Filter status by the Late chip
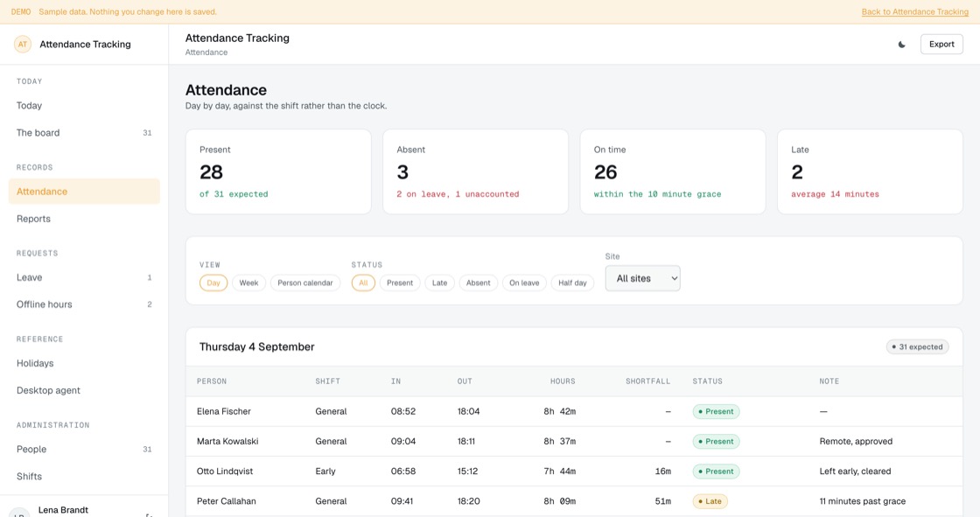Screen dimensions: 980x517 click(x=439, y=283)
